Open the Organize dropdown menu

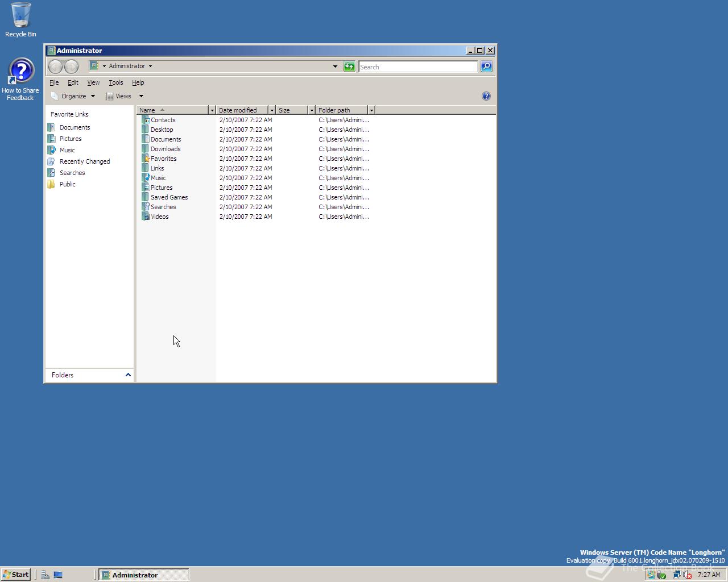[73, 96]
